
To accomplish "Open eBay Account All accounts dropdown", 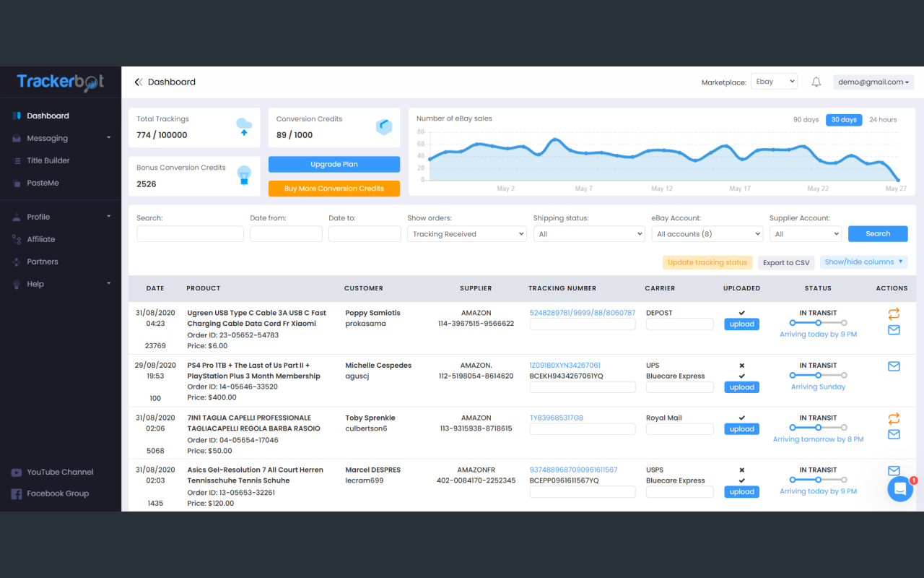I will pos(707,234).
